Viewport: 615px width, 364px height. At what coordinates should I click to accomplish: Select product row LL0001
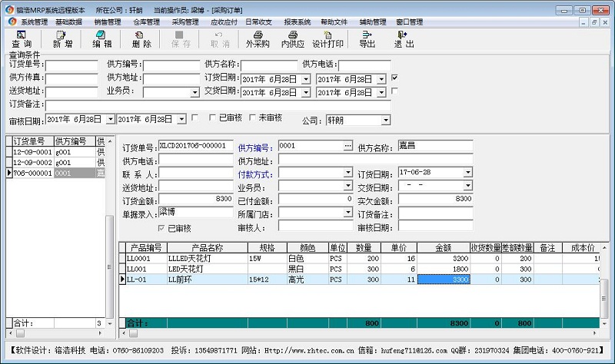[x=360, y=259]
